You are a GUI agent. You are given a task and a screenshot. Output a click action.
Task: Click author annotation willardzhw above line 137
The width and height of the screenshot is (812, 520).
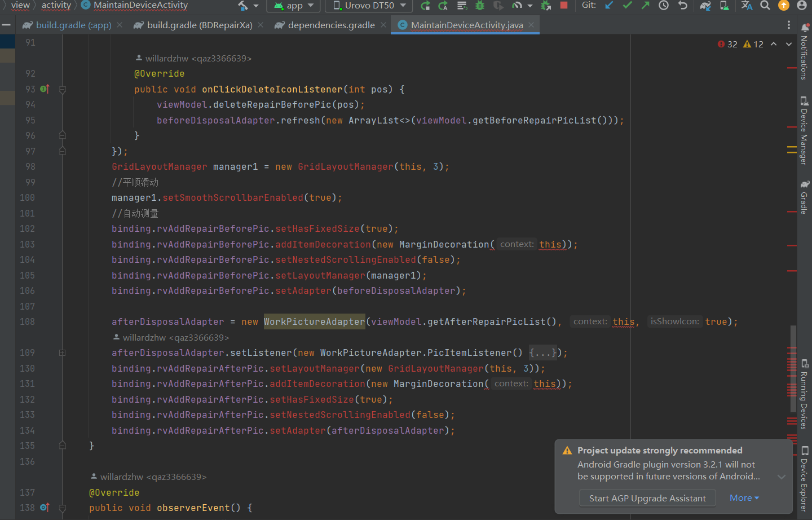(148, 477)
